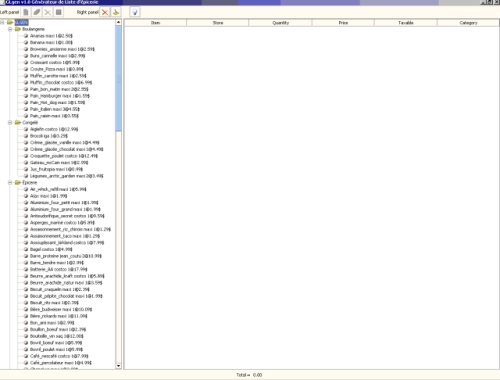The width and height of the screenshot is (500, 380).
Task: Select Crème_glacée_vanille maxi item
Action: (65, 142)
